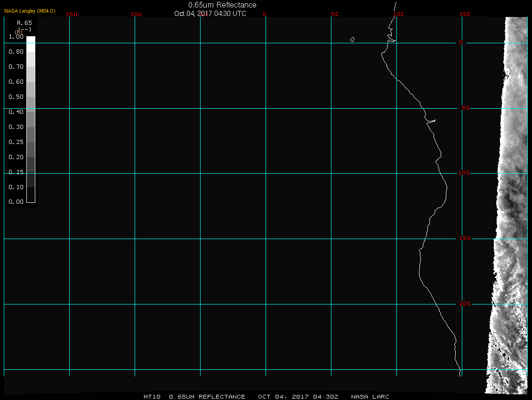Click the 15W longitude label

pos(72,14)
